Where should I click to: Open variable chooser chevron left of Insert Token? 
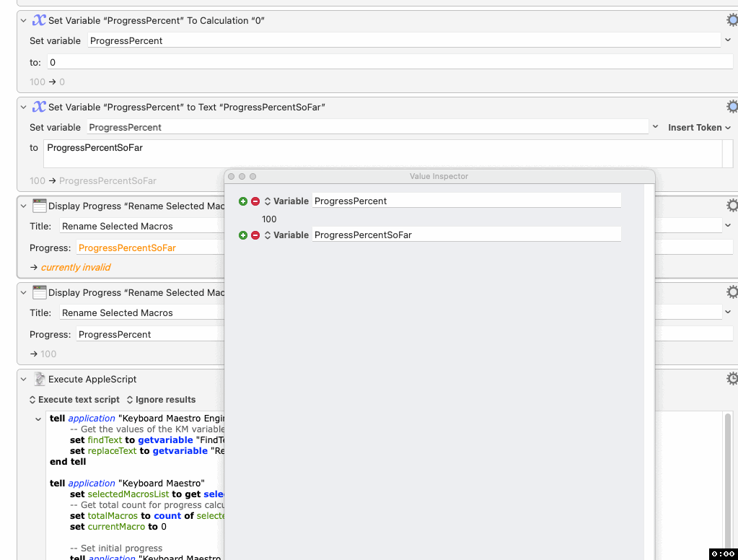point(655,127)
